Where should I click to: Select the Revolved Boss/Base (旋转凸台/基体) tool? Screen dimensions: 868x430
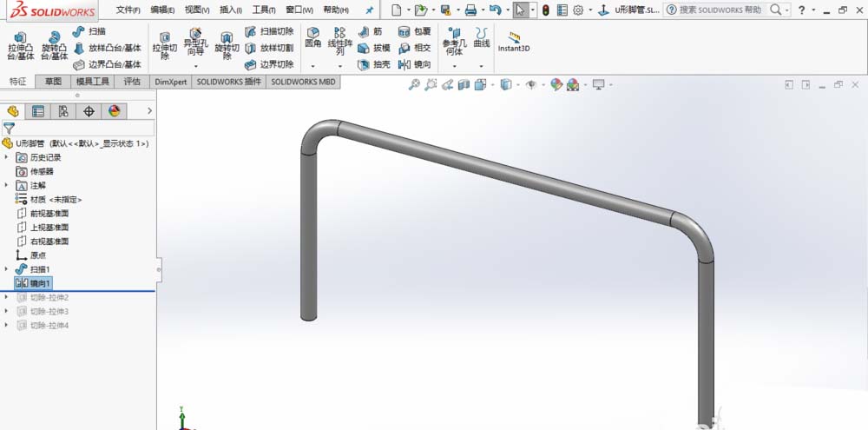coord(54,47)
